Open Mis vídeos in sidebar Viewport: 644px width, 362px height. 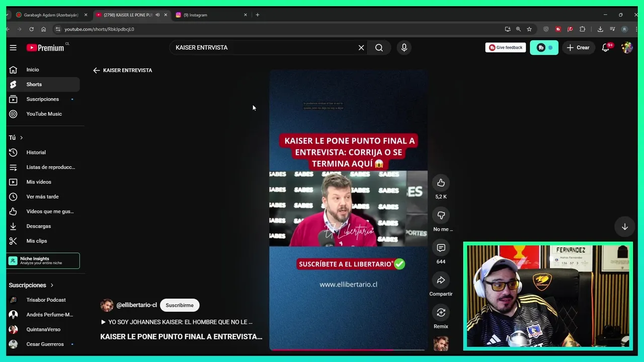click(x=43, y=182)
